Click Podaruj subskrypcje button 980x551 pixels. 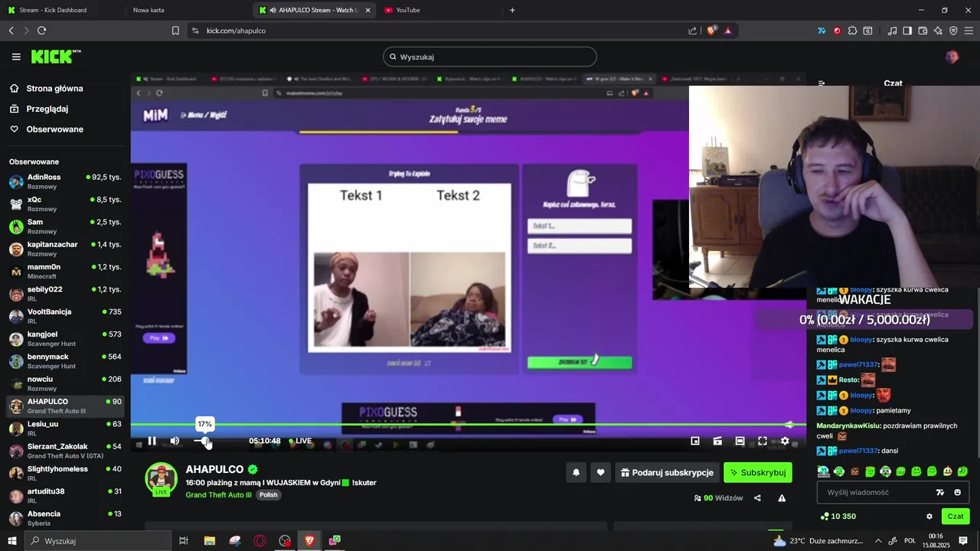[666, 473]
